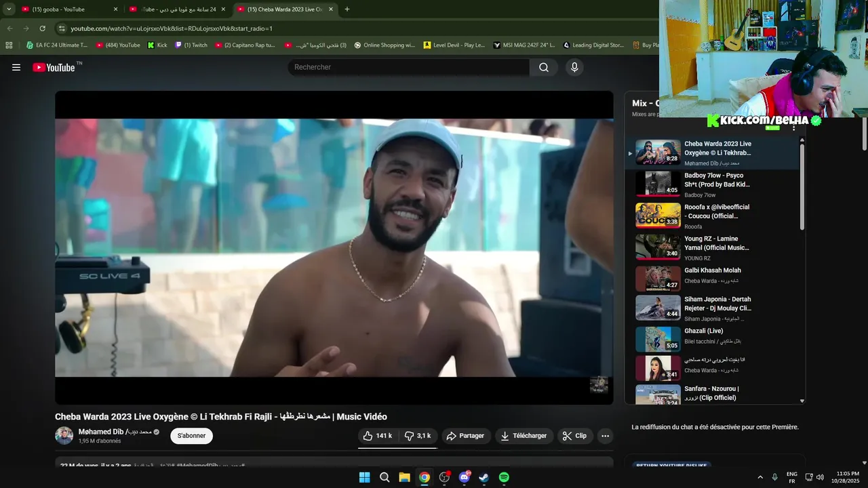Open Level Devil bookmark
The width and height of the screenshot is (868, 488).
click(x=454, y=45)
